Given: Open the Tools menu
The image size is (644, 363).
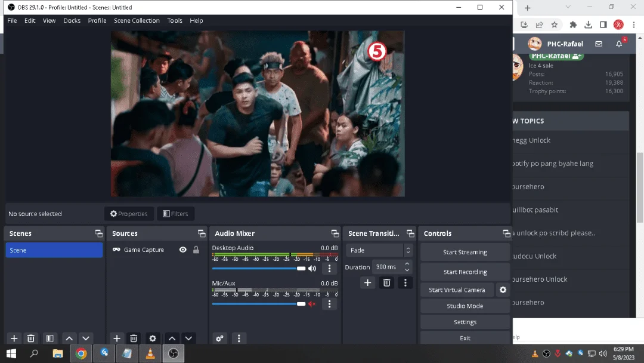Looking at the screenshot, I should click(x=175, y=20).
